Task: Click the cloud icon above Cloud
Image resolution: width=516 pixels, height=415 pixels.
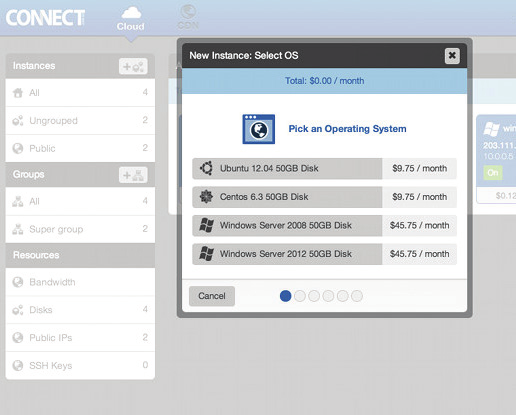Action: (x=131, y=13)
